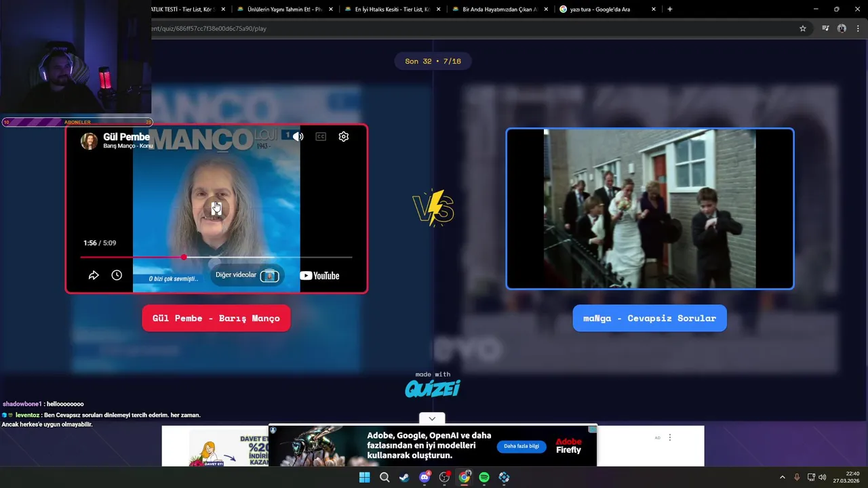
Task: Open the Chrome three-dot menu
Action: click(859, 28)
